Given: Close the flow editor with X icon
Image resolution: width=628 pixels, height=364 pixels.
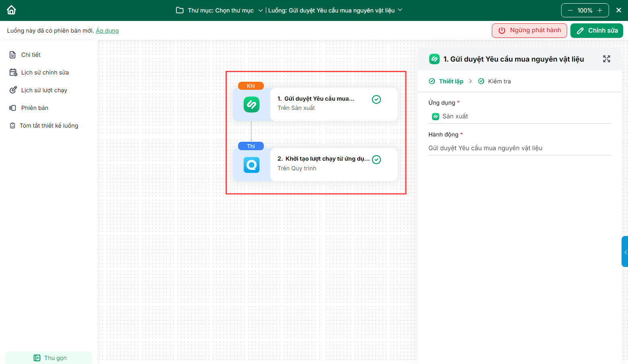Looking at the screenshot, I should point(619,10).
